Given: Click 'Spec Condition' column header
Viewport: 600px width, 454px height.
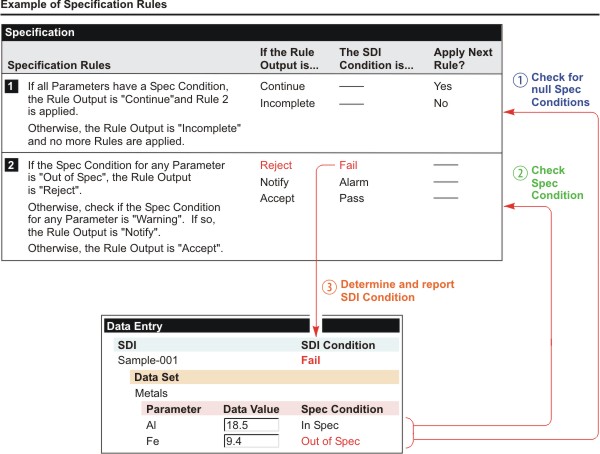Looking at the screenshot, I should click(342, 409).
